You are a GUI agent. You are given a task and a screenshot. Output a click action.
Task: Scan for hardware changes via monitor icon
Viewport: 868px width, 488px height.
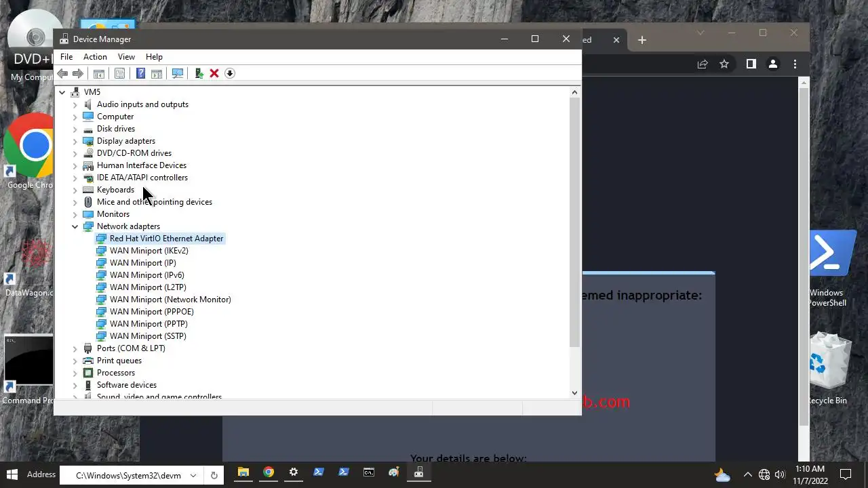tap(178, 73)
